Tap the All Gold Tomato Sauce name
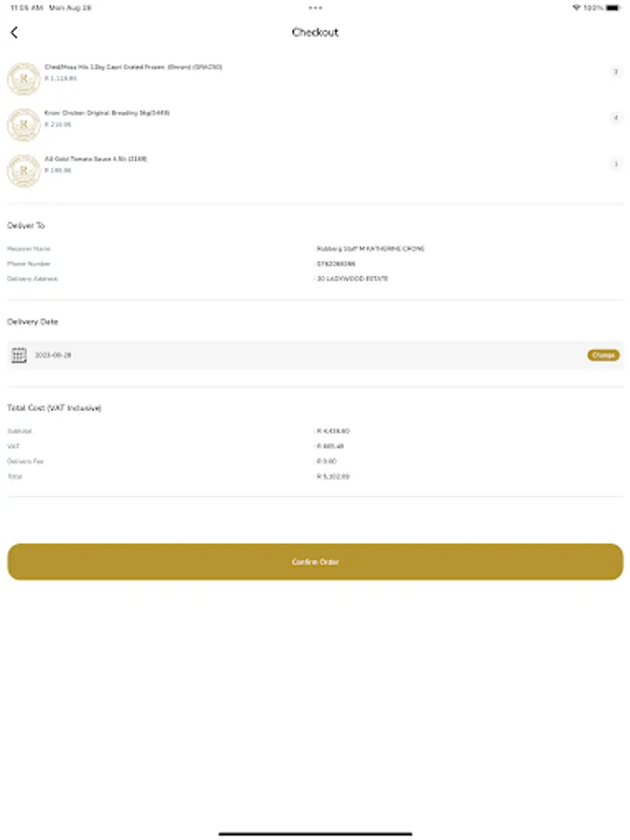 (x=95, y=159)
